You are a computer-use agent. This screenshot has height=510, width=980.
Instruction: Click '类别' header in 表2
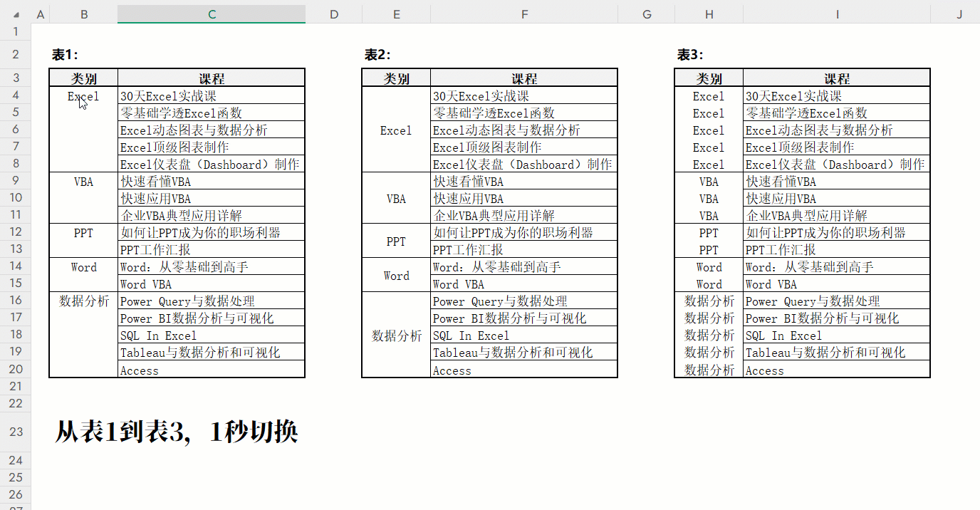click(x=396, y=78)
